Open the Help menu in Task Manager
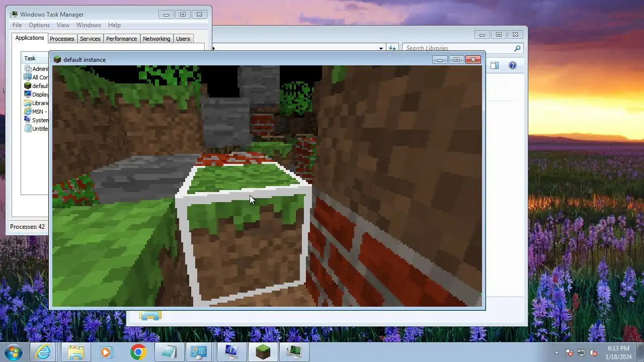 point(114,25)
